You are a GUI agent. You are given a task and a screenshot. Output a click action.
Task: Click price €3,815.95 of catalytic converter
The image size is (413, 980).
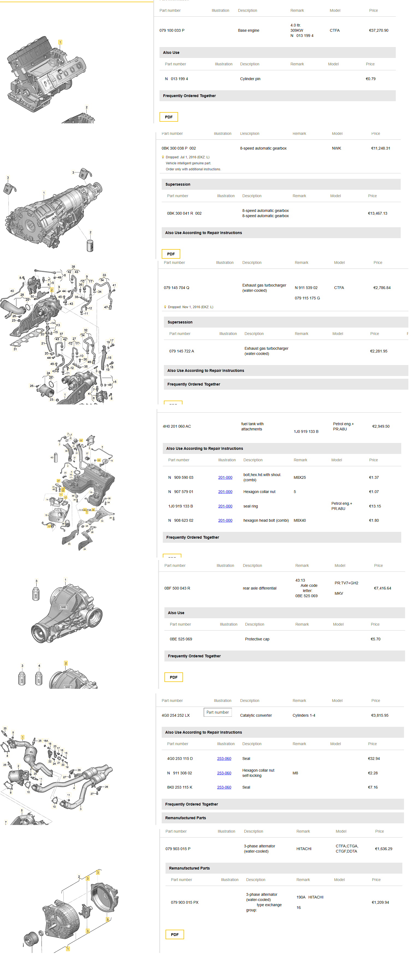[380, 715]
